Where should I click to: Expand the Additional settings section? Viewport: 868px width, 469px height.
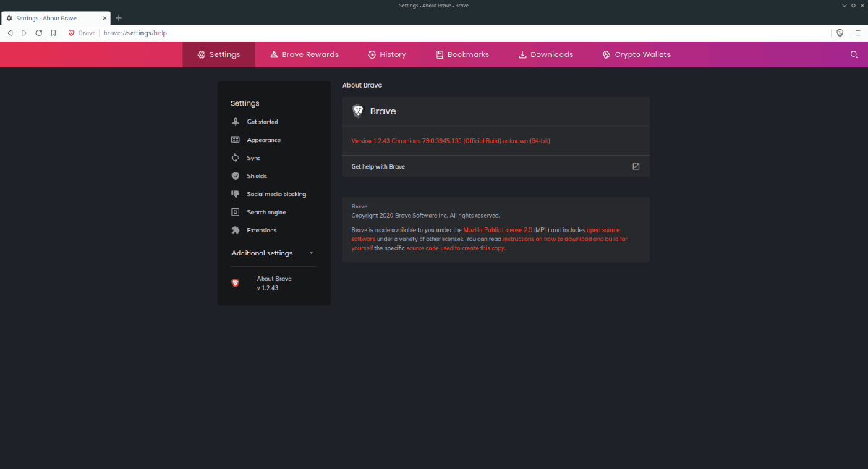pos(273,253)
